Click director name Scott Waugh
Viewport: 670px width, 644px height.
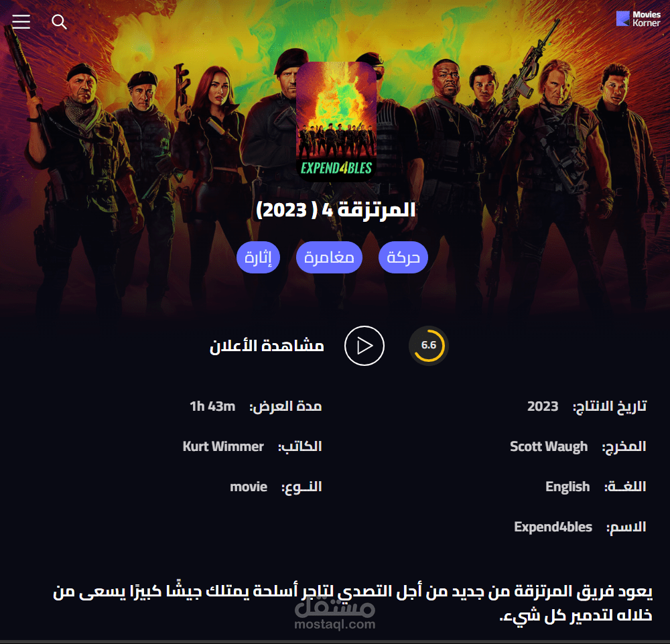[x=549, y=446]
